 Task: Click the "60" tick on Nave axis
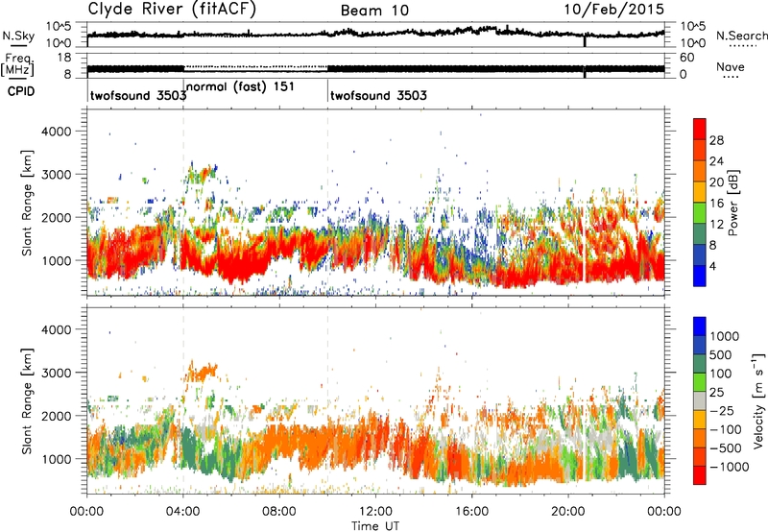click(x=687, y=58)
